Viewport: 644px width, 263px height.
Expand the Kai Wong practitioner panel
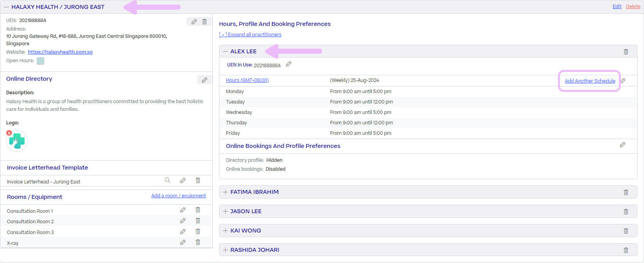226,231
